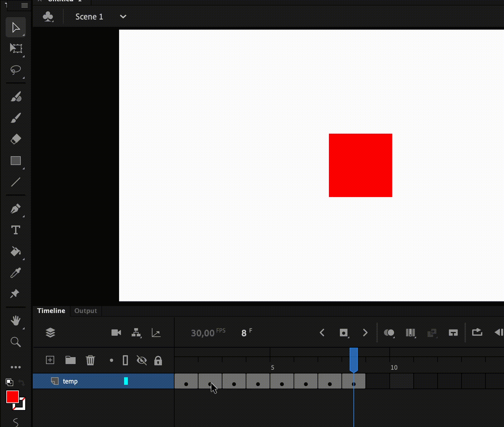Toggle loop playback button
The height and width of the screenshot is (427, 504).
pyautogui.click(x=477, y=333)
